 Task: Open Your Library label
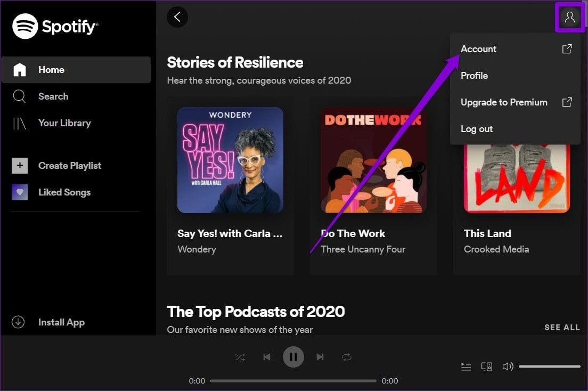coord(64,123)
